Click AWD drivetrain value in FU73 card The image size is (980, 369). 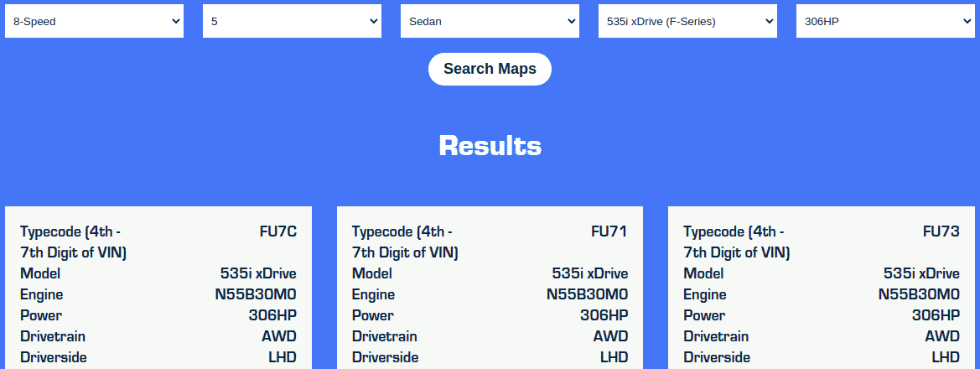tap(942, 336)
